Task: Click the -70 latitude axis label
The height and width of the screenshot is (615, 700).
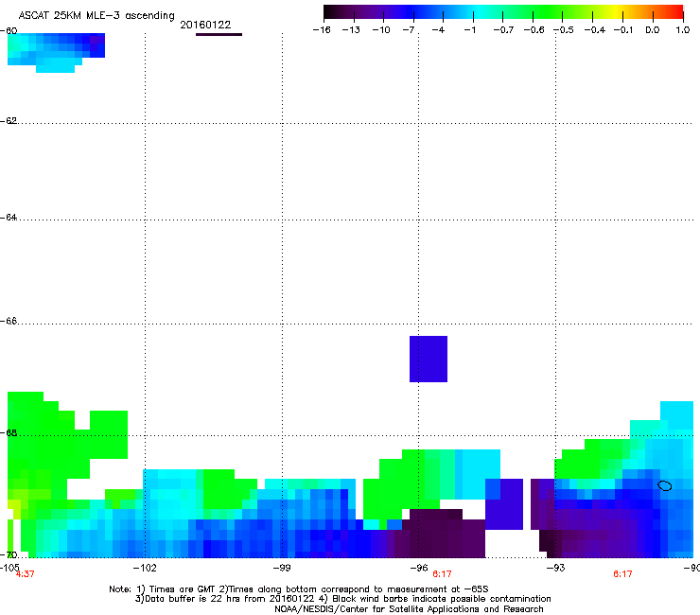Action: [x=9, y=554]
